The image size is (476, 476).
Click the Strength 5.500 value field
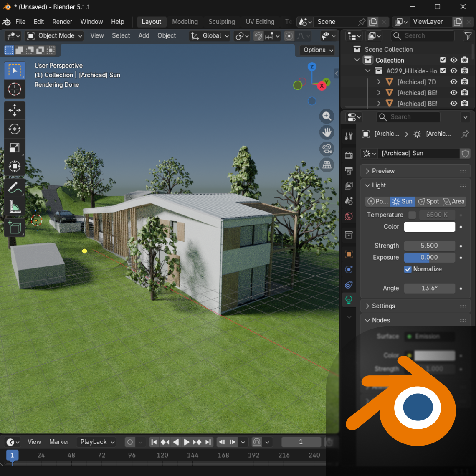coord(429,246)
